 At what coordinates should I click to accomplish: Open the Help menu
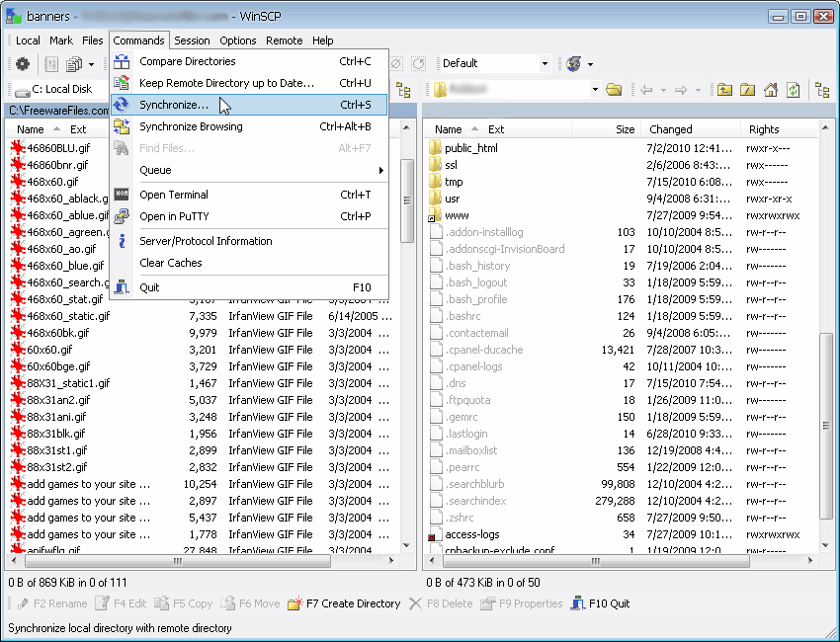tap(323, 40)
